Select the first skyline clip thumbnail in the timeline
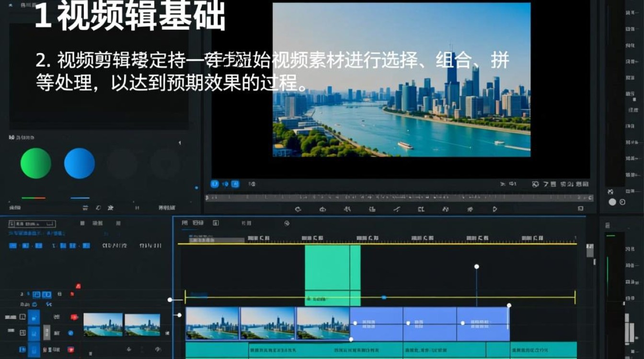The height and width of the screenshot is (359, 644). coord(212,323)
